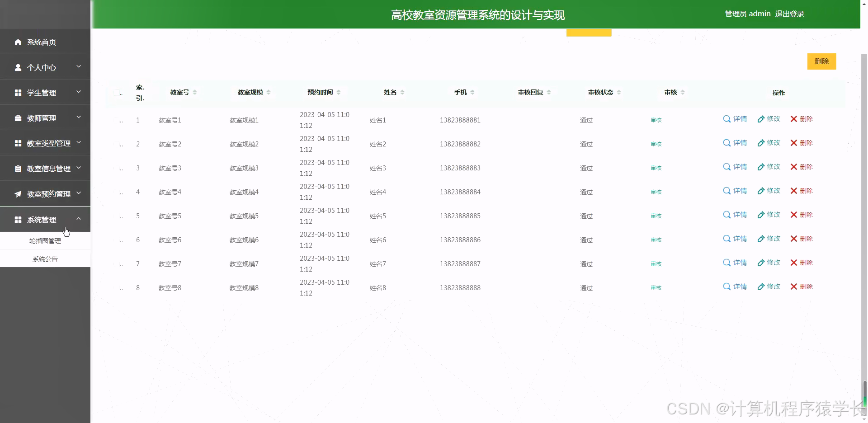Open the 系统公告 menu item
Viewport: 868px width, 423px height.
point(45,258)
